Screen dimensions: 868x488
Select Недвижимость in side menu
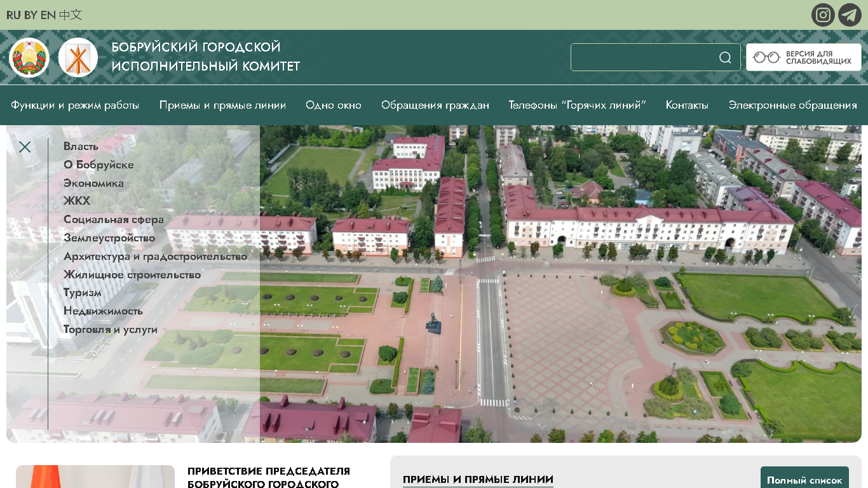click(103, 311)
